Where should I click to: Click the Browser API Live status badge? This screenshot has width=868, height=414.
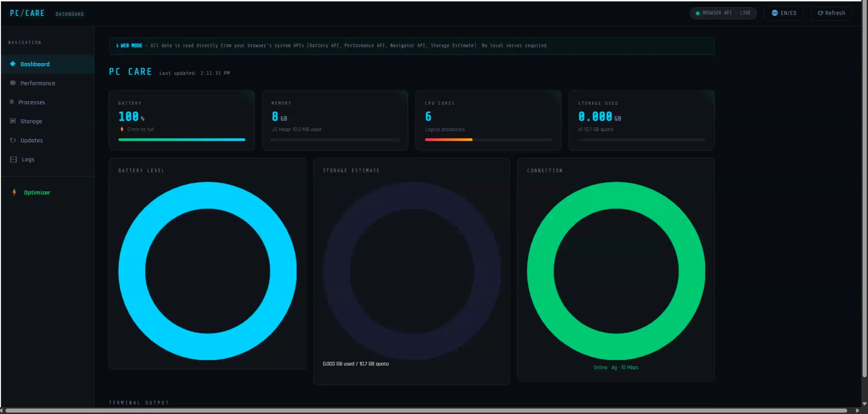click(x=723, y=13)
